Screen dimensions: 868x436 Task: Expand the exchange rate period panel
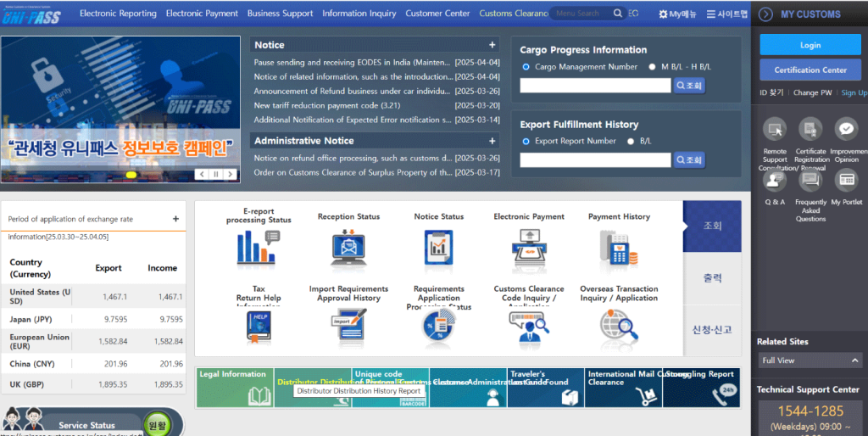coord(175,219)
